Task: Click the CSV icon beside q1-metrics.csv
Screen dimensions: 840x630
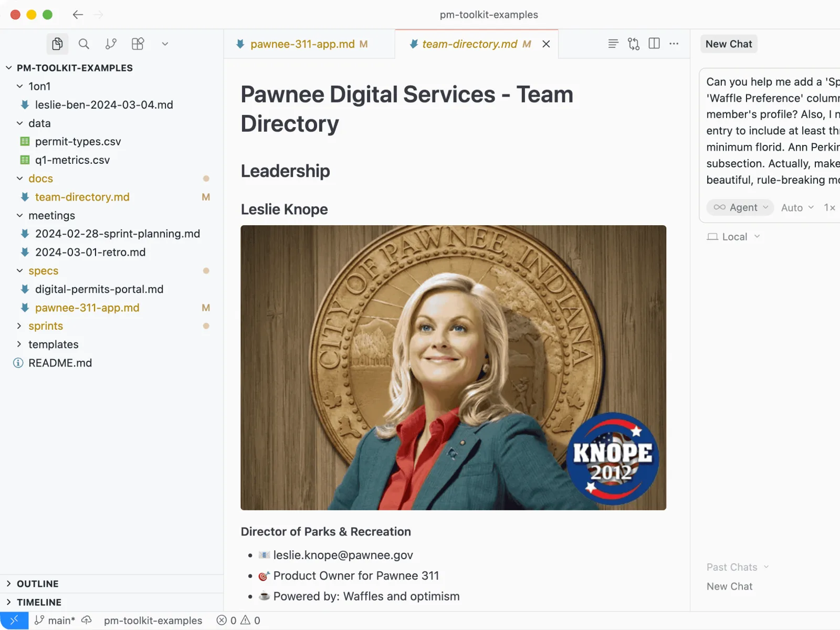Action: [x=25, y=160]
